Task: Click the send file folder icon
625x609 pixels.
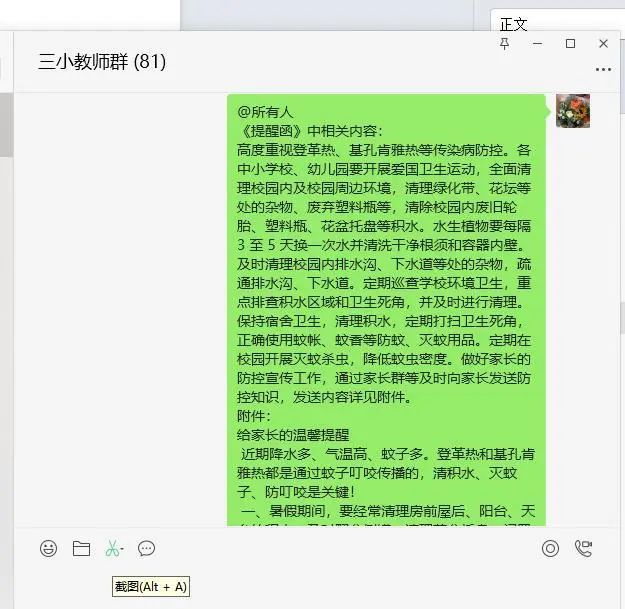Action: tap(81, 548)
